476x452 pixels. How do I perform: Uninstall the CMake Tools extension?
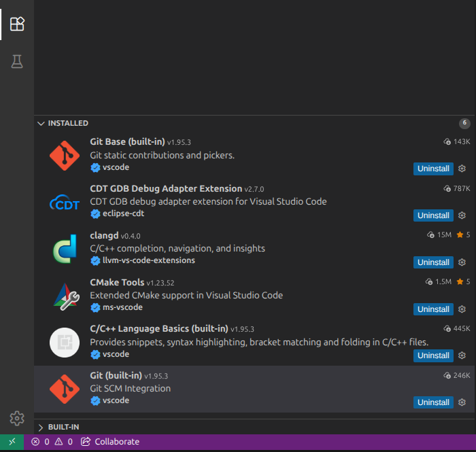click(433, 309)
